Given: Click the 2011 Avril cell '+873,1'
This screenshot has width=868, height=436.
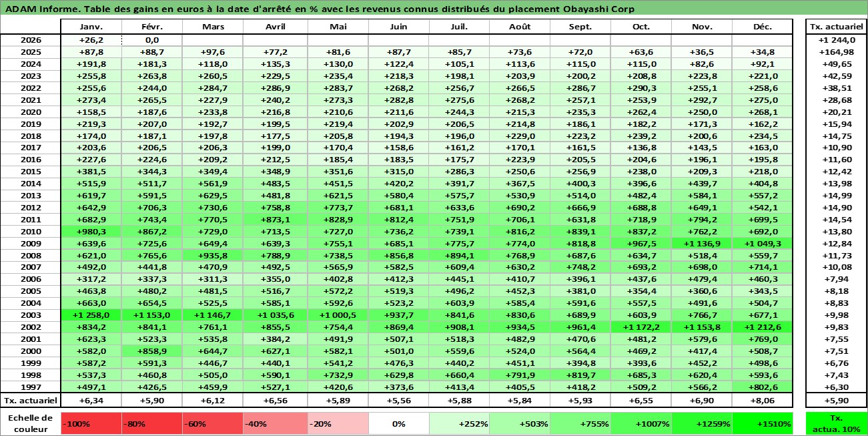Looking at the screenshot, I should point(275,219).
